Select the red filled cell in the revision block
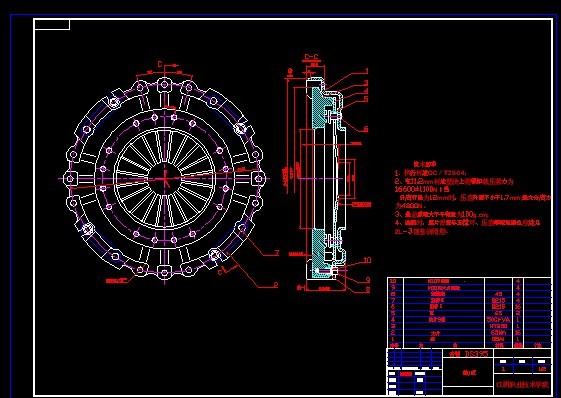This screenshot has width=561, height=398. [406, 374]
